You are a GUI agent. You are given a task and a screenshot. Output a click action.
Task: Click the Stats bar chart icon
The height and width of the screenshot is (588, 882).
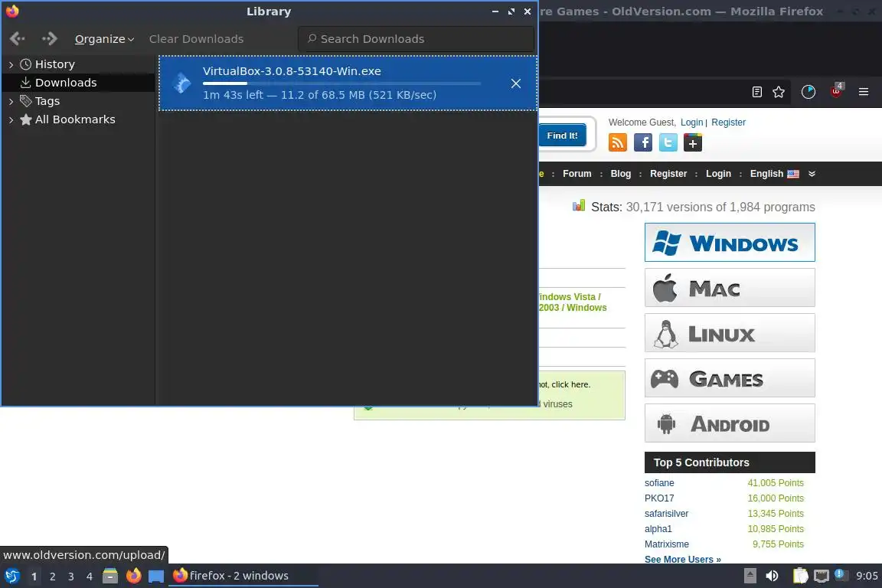click(579, 205)
